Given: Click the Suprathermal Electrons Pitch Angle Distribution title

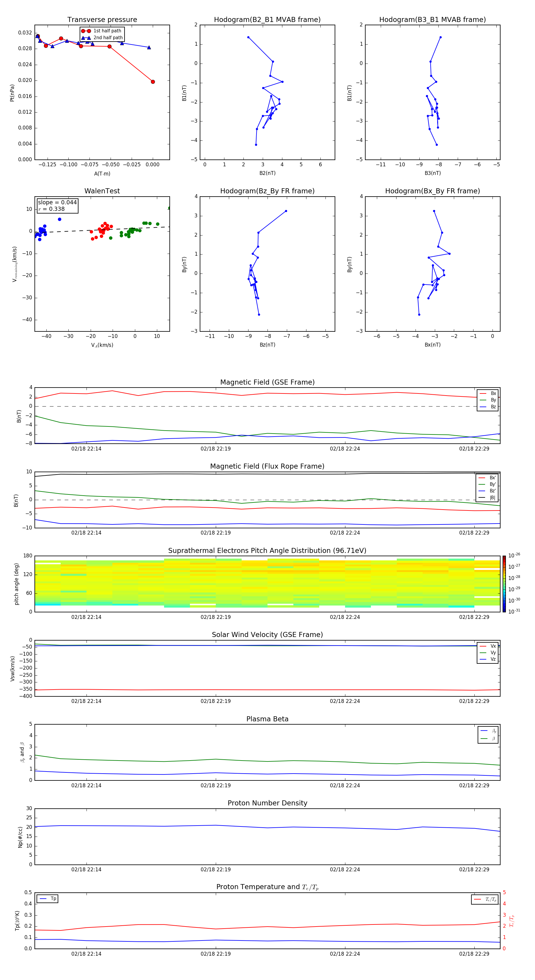Looking at the screenshot, I should click(x=267, y=551).
